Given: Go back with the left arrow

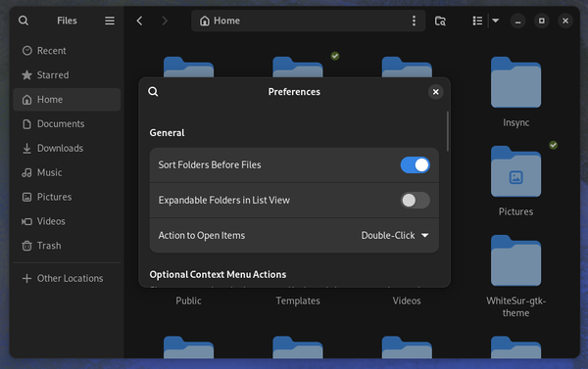Looking at the screenshot, I should point(139,21).
